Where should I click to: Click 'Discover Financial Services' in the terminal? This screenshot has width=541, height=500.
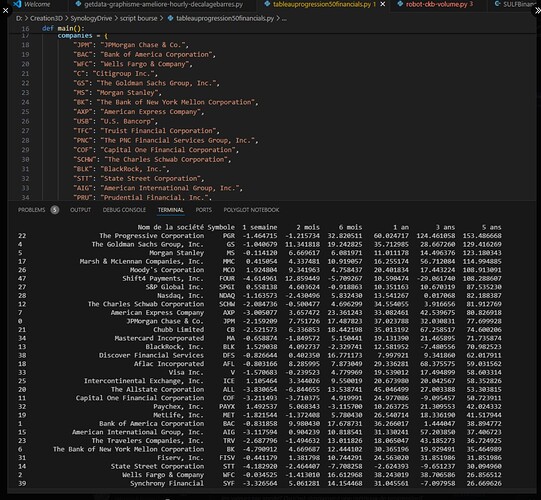click(x=151, y=355)
